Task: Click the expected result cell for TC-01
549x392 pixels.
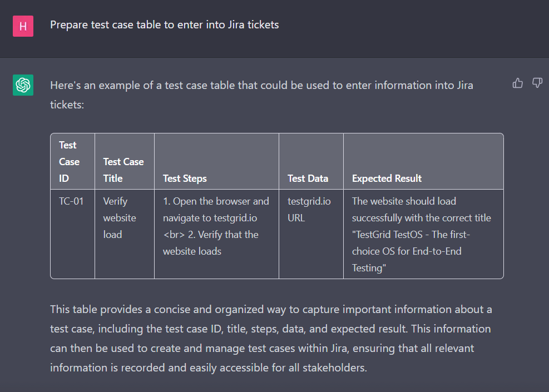Action: 421,234
